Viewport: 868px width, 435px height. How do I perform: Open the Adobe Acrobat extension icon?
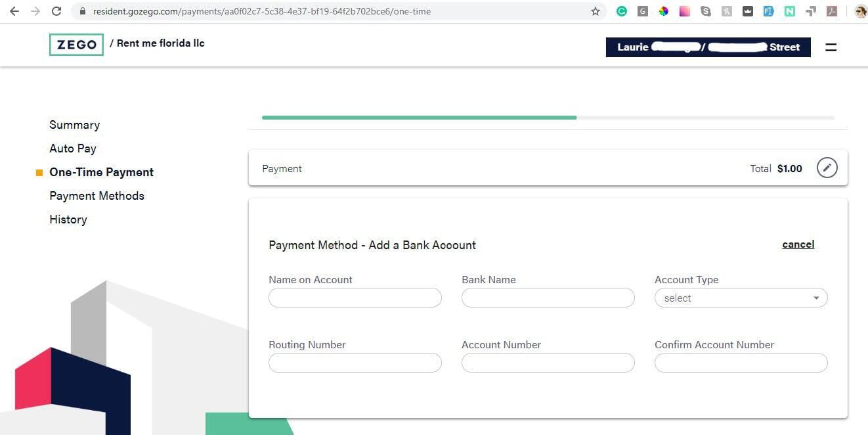(832, 11)
